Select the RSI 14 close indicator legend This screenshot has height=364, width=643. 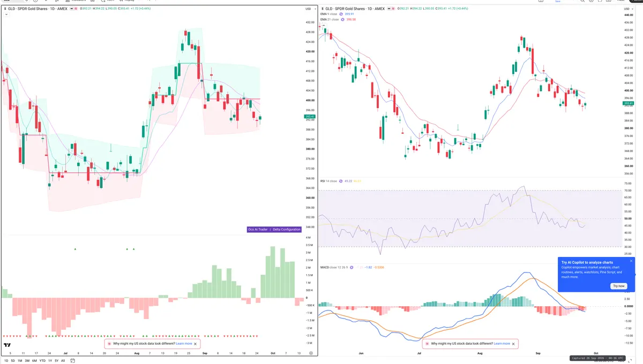(x=328, y=181)
